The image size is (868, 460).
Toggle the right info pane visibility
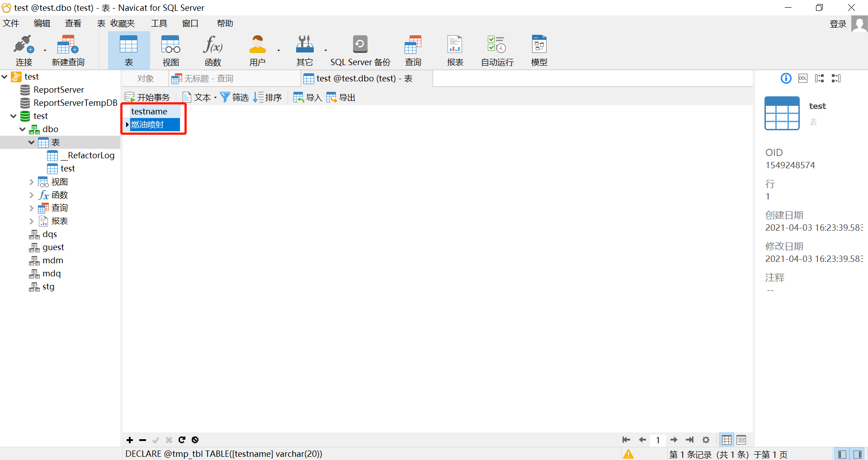[858, 454]
